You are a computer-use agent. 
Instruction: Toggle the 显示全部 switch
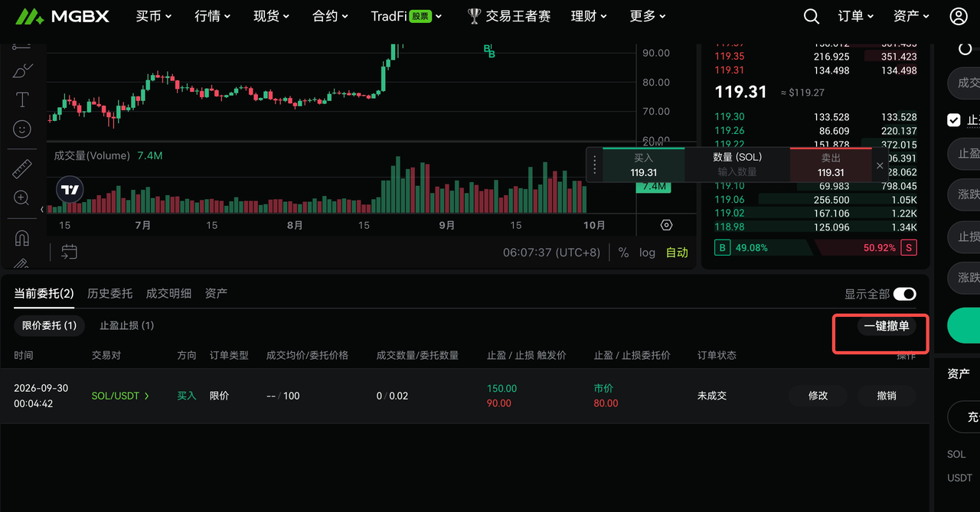[904, 294]
